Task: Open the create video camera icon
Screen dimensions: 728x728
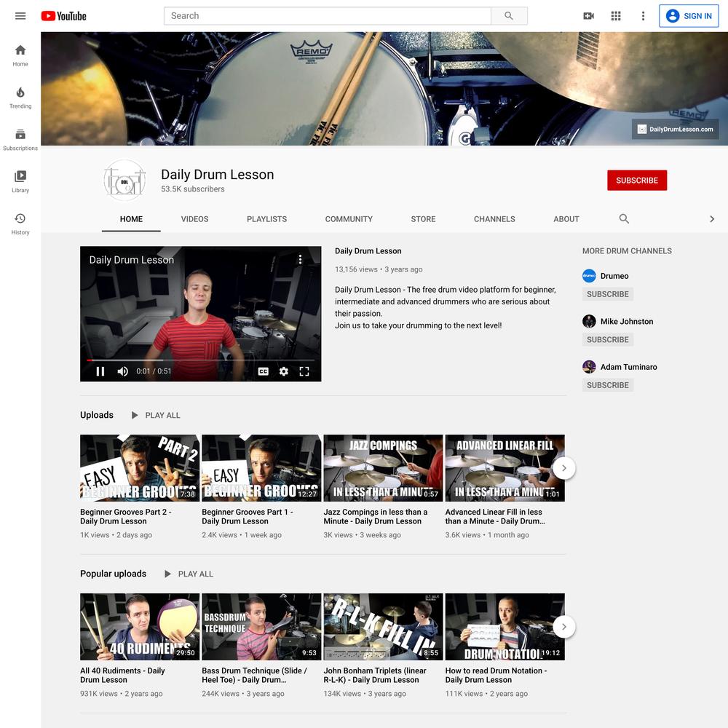Action: click(588, 16)
